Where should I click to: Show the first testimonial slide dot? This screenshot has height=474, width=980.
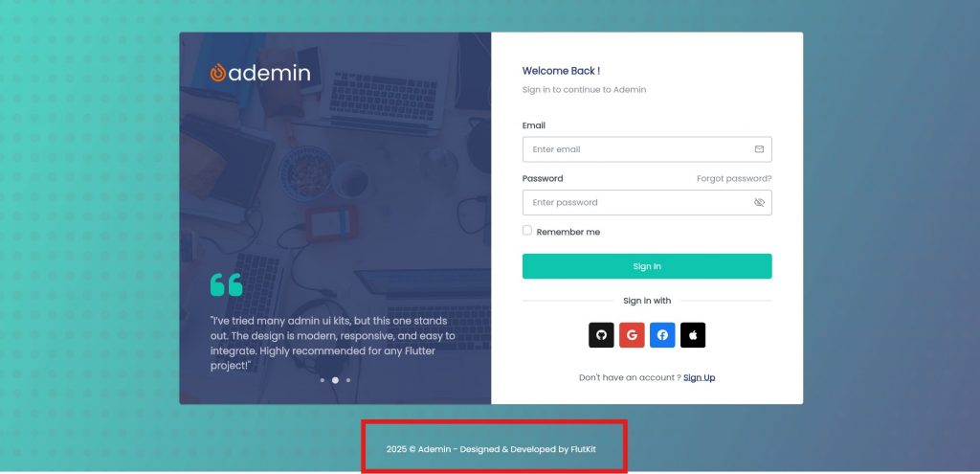(323, 380)
